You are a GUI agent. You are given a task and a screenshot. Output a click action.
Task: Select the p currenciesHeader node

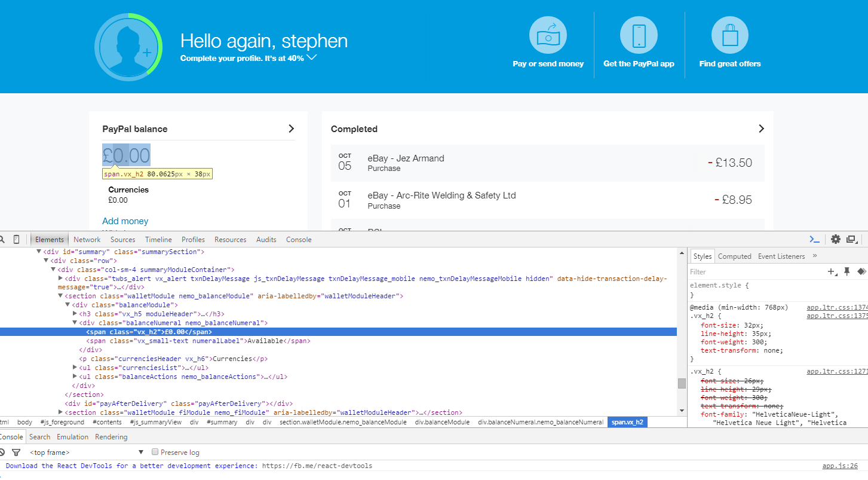point(173,359)
